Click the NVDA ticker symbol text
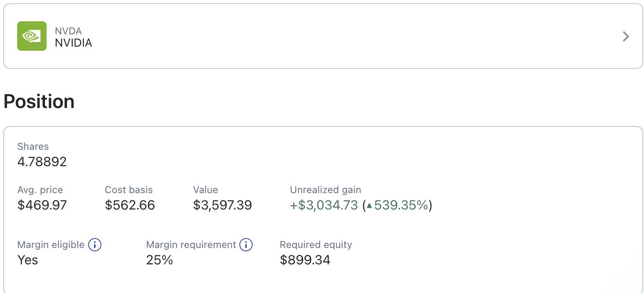Viewport: 644px width, 293px height. [68, 31]
